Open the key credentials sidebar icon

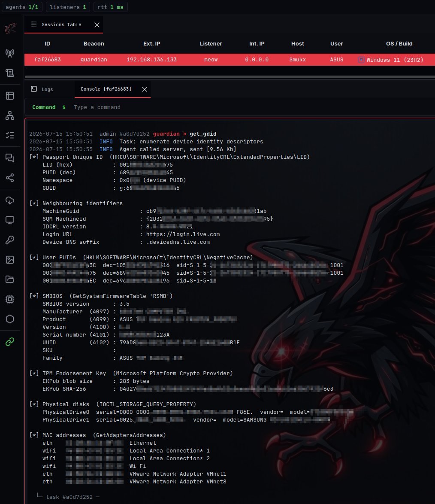pos(10,240)
